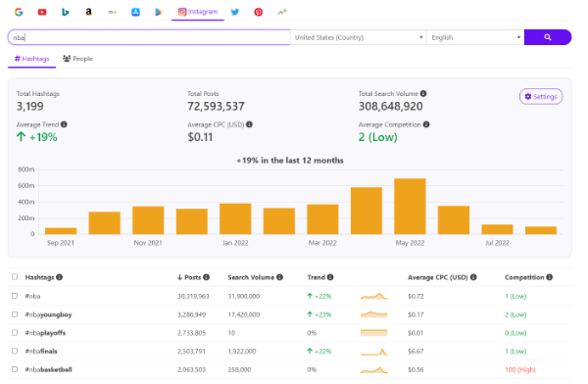The width and height of the screenshot is (588, 384).
Task: Choose the Bing source icon
Action: pos(66,12)
